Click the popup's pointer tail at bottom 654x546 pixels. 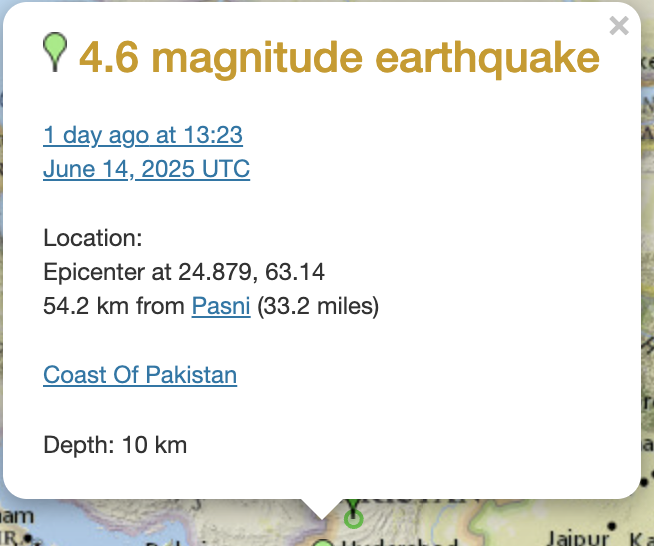click(322, 509)
